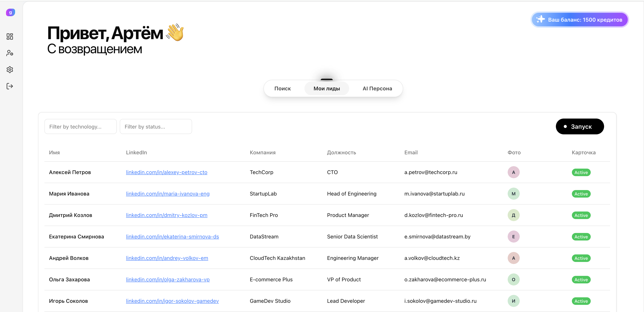Click the avatar O for Ольга Захарова
Image resolution: width=644 pixels, height=312 pixels.
(513, 279)
